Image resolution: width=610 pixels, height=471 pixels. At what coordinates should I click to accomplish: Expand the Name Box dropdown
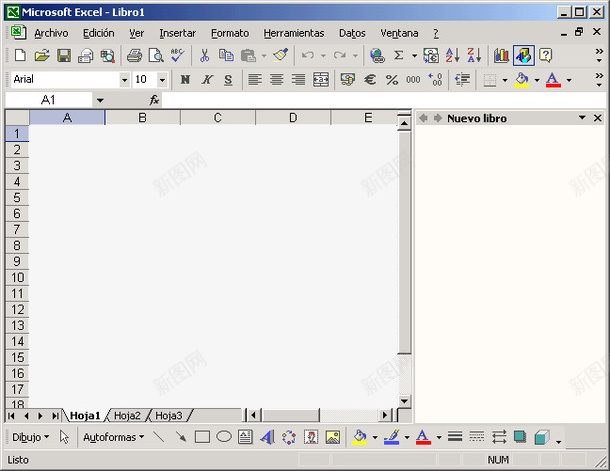point(100,100)
